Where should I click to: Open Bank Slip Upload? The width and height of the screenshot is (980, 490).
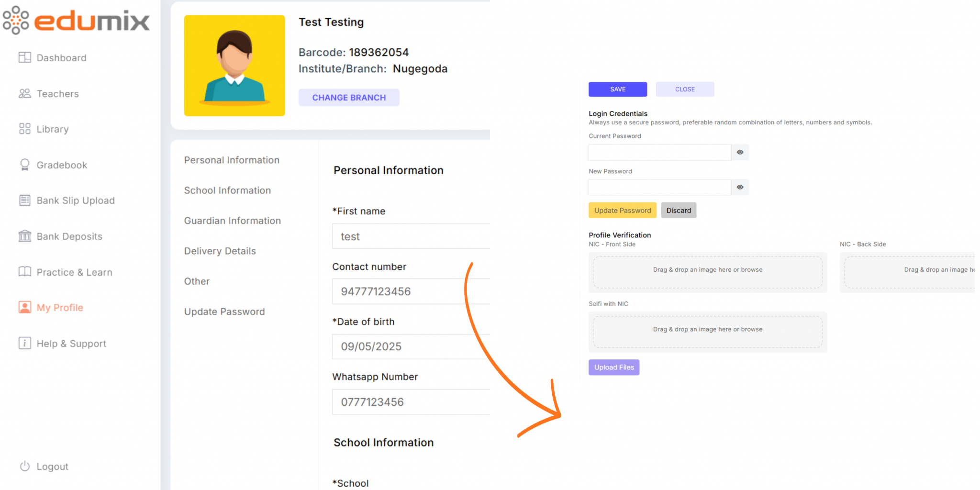[x=75, y=200]
